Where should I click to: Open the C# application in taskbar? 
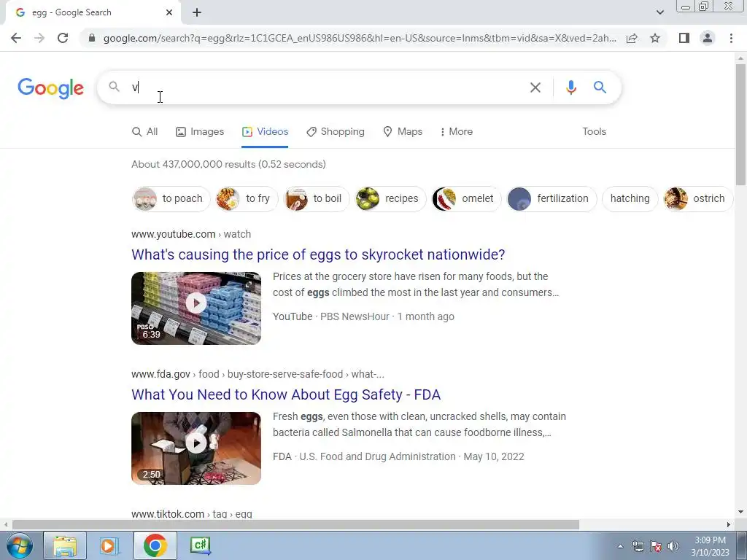pyautogui.click(x=200, y=545)
